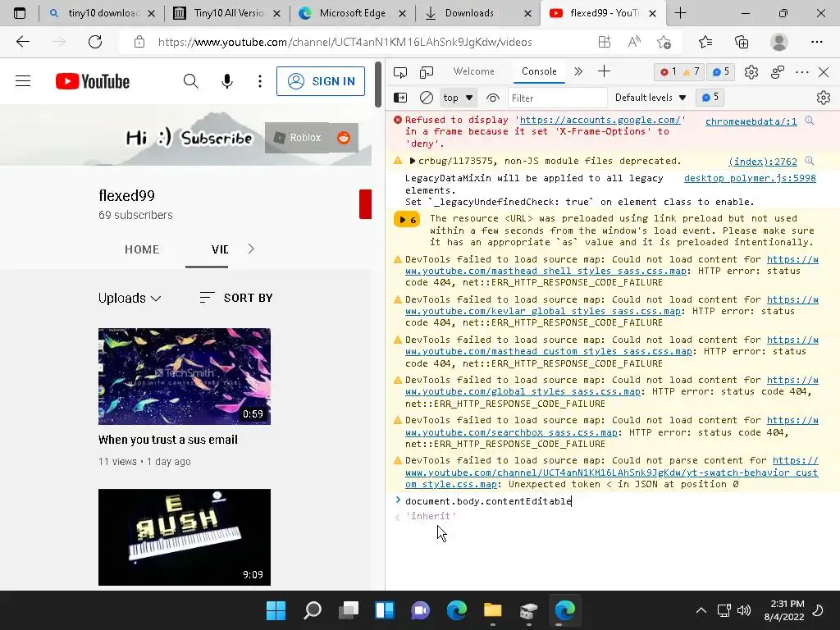Viewport: 840px width, 630px height.
Task: Click the Reddit icon on channel banner
Action: click(x=344, y=138)
